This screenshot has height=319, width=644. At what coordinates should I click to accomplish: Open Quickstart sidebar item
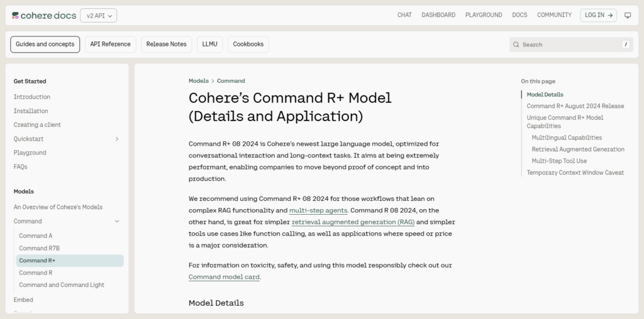28,139
